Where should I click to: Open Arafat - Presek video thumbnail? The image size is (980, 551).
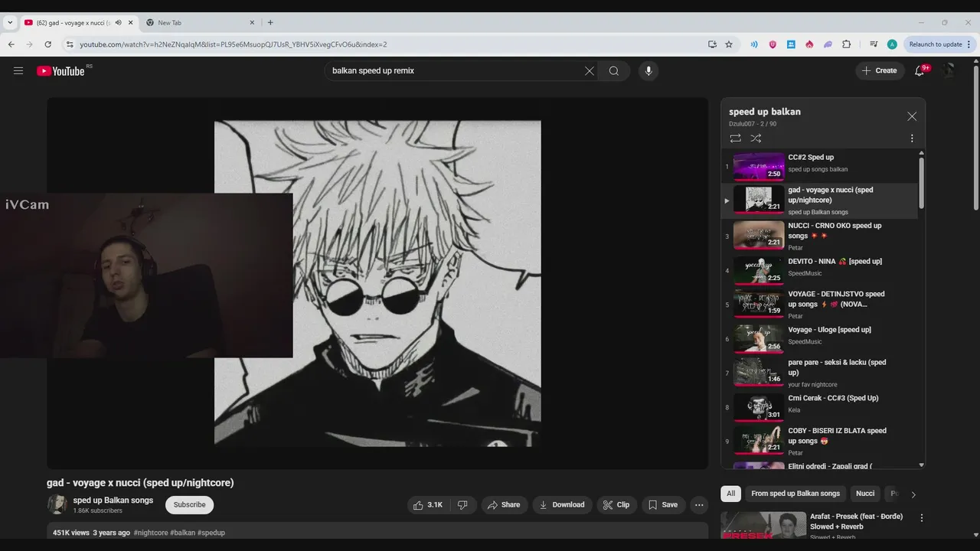tap(763, 525)
